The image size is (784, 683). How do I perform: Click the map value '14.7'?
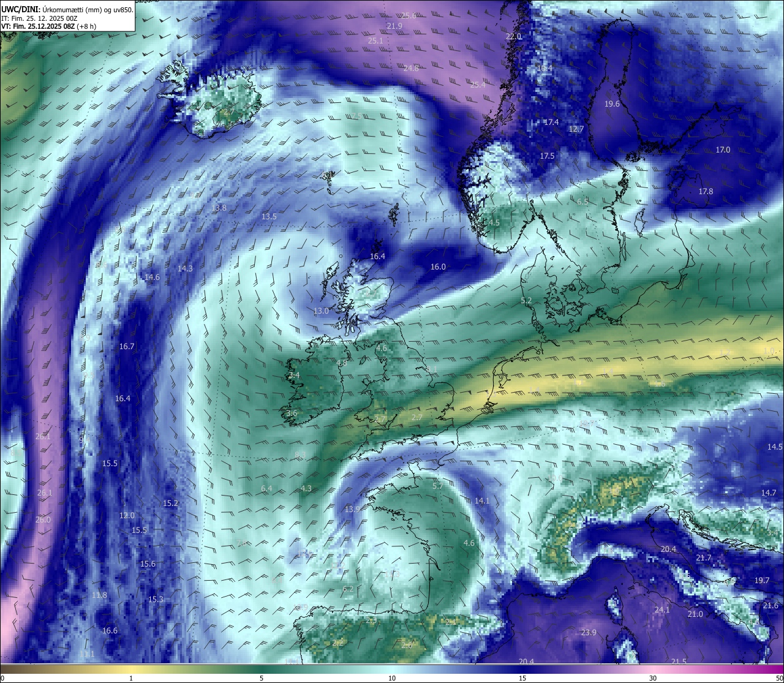coord(768,492)
